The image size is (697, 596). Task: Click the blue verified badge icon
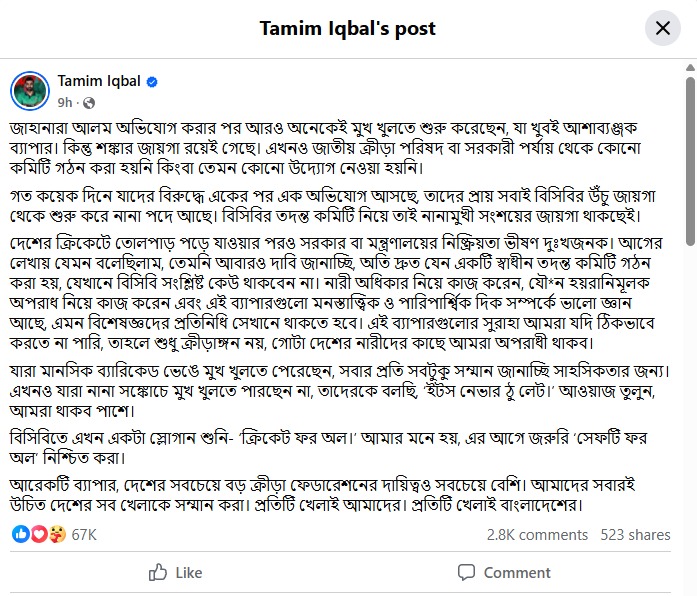[x=152, y=82]
